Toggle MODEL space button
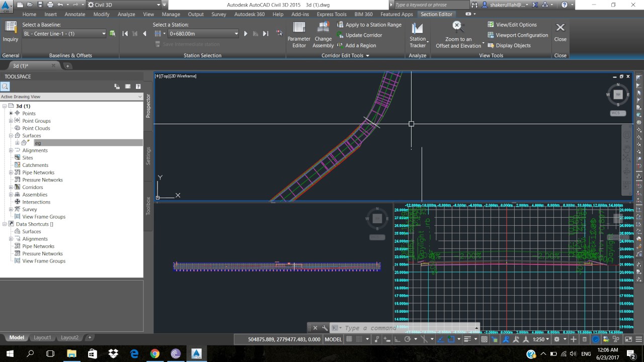The width and height of the screenshot is (644, 362). [x=333, y=339]
